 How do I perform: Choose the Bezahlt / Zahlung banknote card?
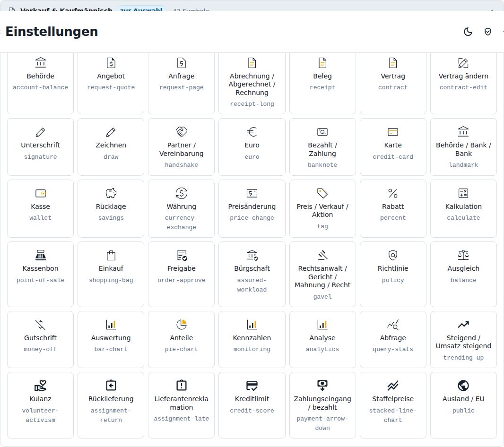(x=322, y=147)
